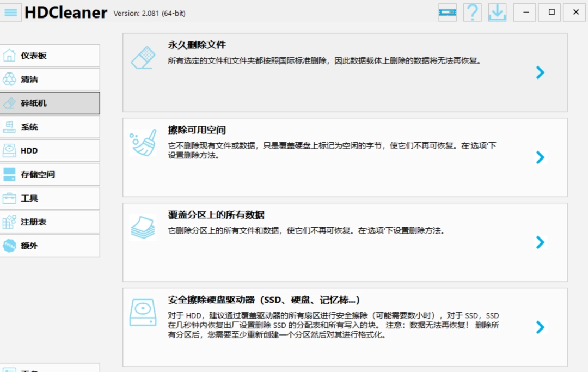Click description text starting 它删除分区上的所有文件
Screen dimensions: 588x372
click(306, 230)
